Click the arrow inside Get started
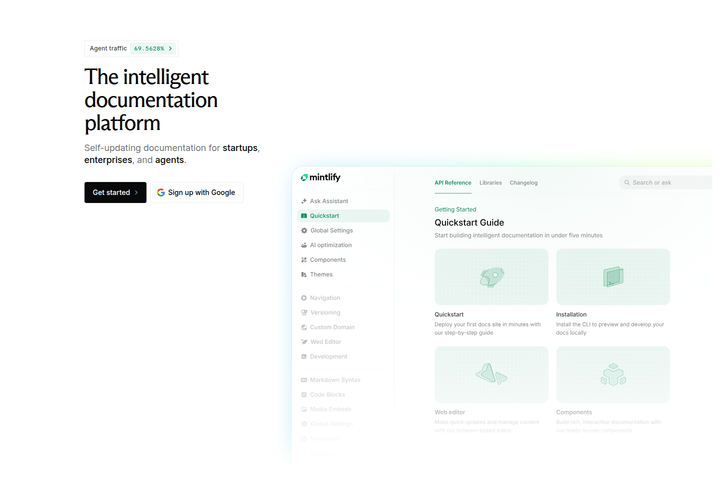Image resolution: width=720 pixels, height=487 pixels. point(136,192)
